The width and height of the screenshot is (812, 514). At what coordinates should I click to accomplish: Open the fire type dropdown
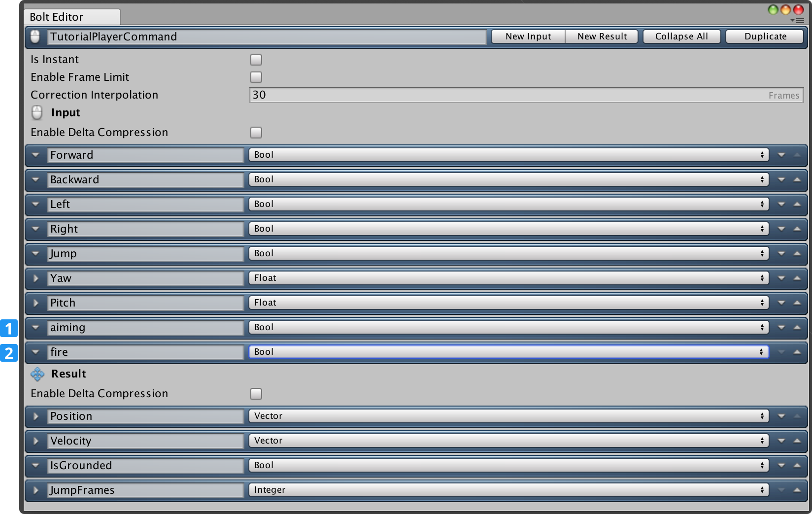pyautogui.click(x=508, y=352)
